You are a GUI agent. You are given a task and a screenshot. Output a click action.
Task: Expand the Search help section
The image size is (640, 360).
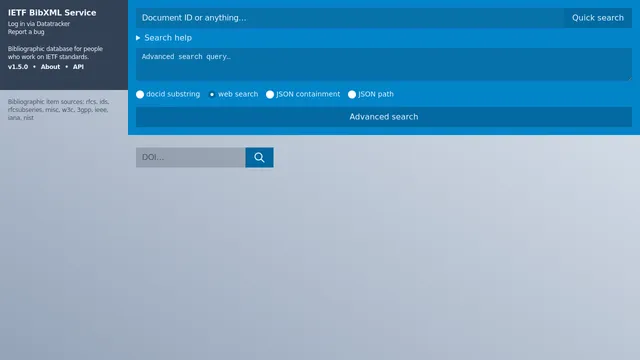point(164,38)
